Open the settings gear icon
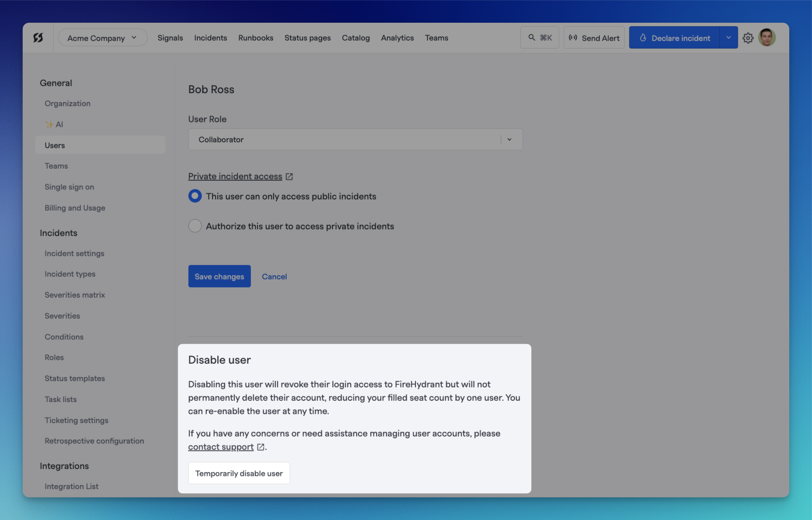Viewport: 812px width, 520px height. click(748, 38)
